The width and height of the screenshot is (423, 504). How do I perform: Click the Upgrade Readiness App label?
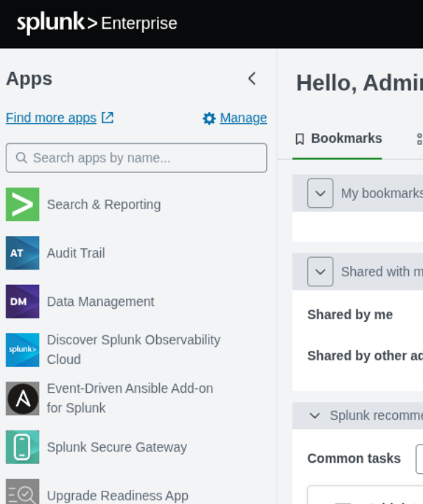click(x=118, y=496)
